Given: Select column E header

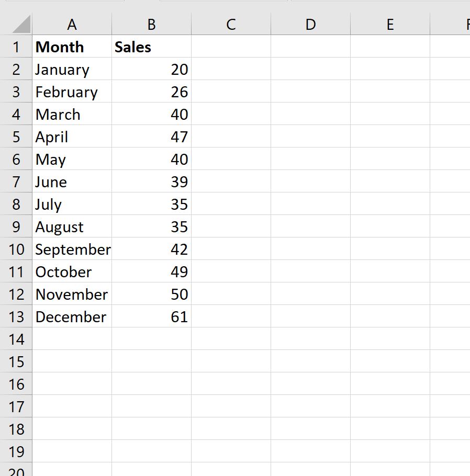Looking at the screenshot, I should point(390,24).
